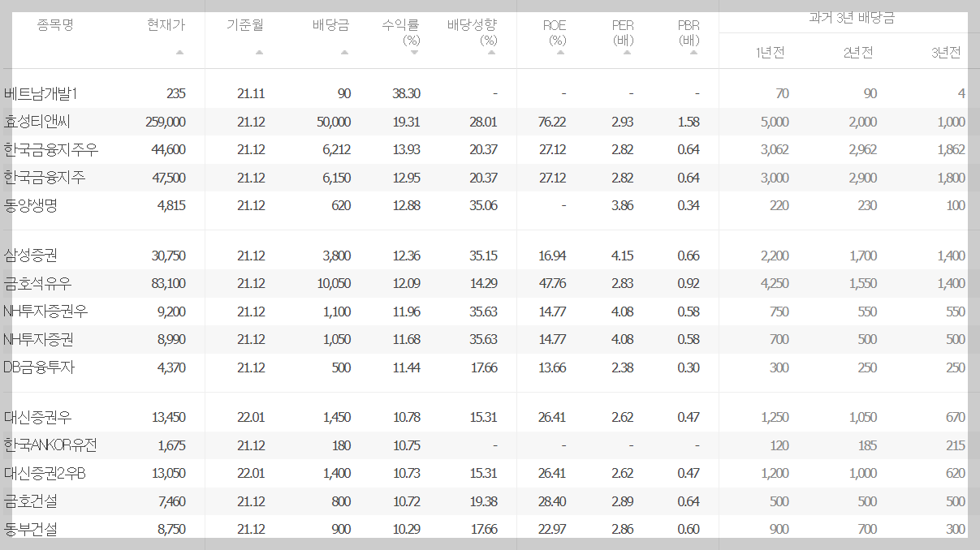Open the 금호석유우 stock link
Screen dimensions: 980x550
click(x=37, y=284)
